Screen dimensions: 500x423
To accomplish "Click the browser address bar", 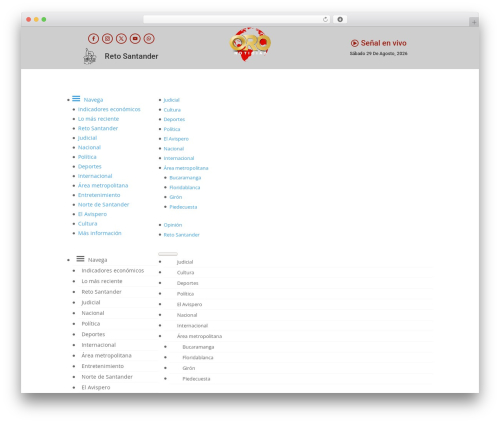I will 236,19.
